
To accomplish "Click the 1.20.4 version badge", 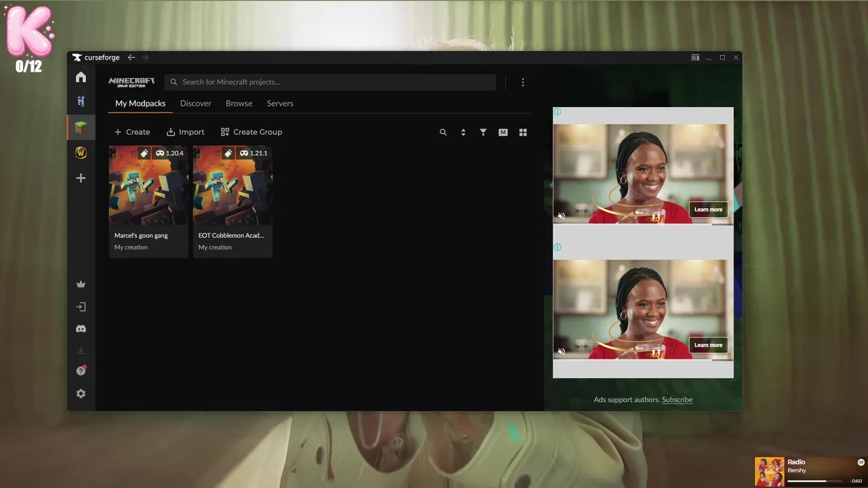I will 170,153.
